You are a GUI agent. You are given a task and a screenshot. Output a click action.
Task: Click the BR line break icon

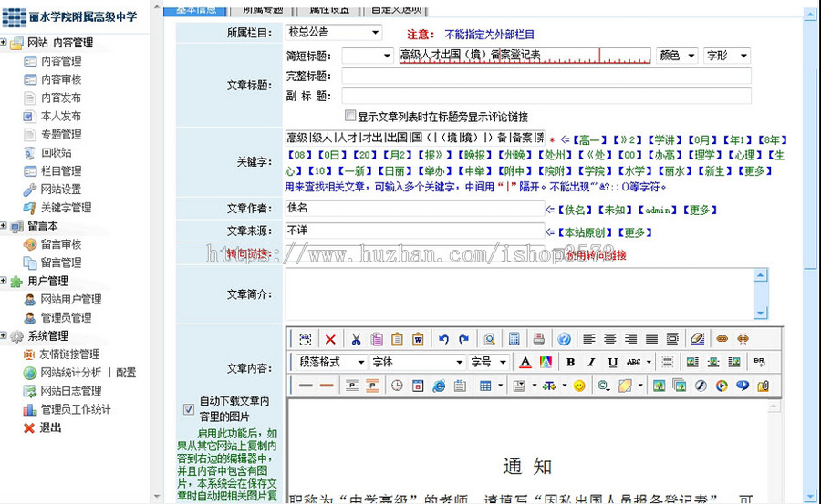[759, 362]
